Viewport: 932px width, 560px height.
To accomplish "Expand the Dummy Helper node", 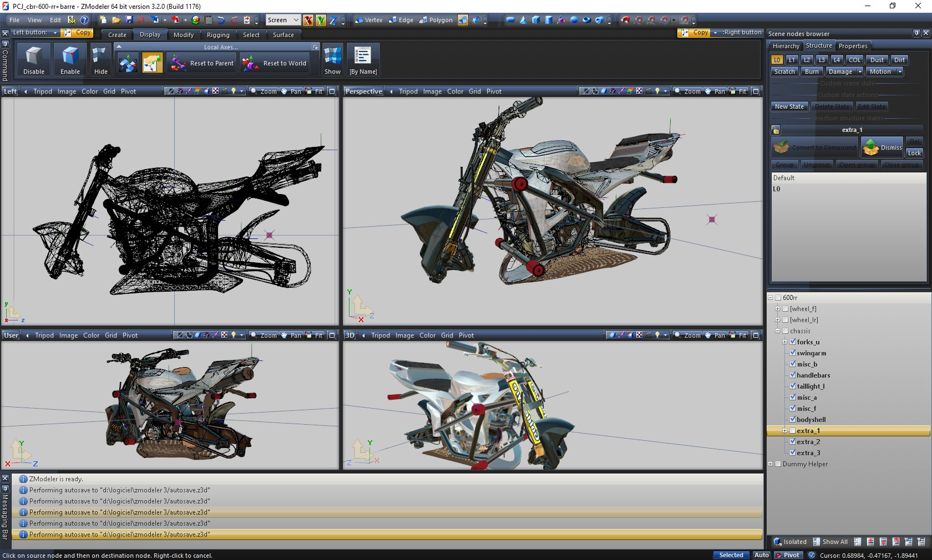I will tap(770, 464).
